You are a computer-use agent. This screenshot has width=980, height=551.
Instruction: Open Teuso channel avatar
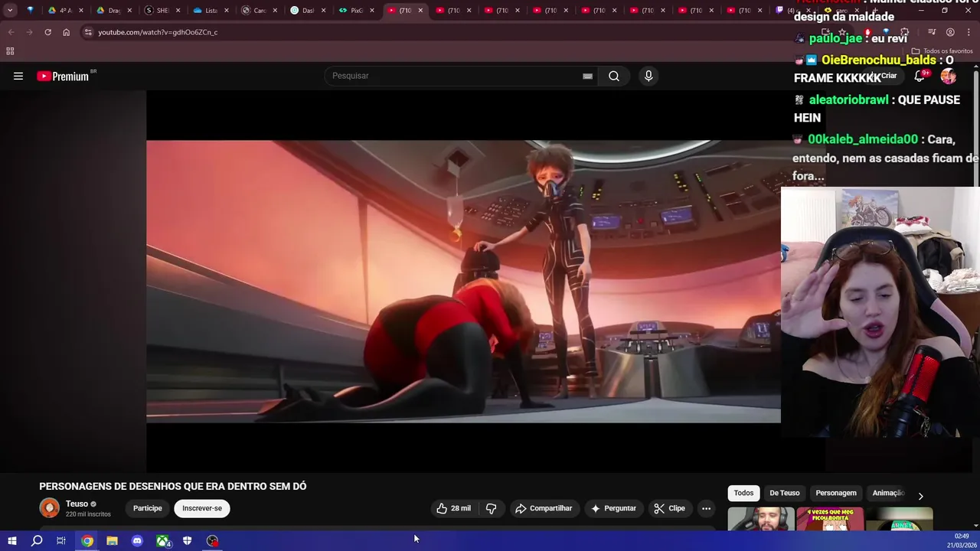(49, 508)
